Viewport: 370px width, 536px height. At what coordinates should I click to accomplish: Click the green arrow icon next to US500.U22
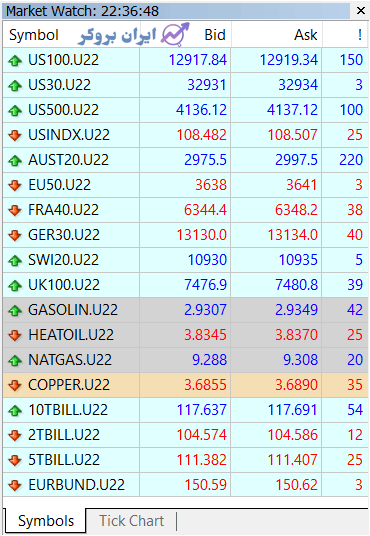(x=15, y=110)
